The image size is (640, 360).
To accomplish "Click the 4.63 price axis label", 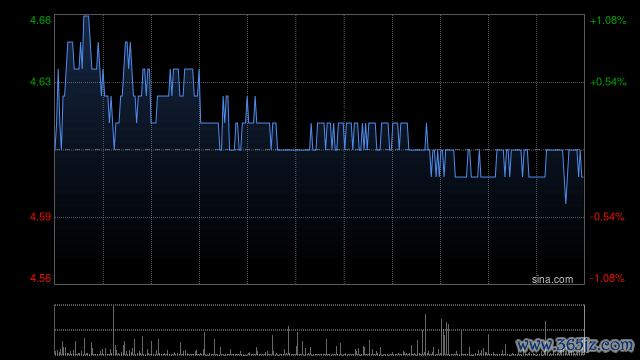I will tap(40, 82).
